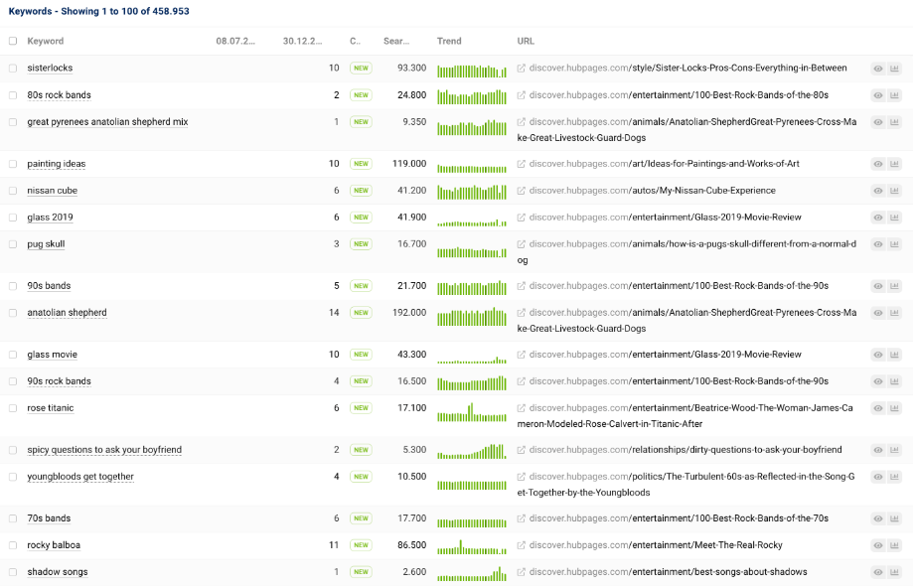Click the trend sparkline for youngbloods get together
The image size is (916, 588).
tap(472, 484)
